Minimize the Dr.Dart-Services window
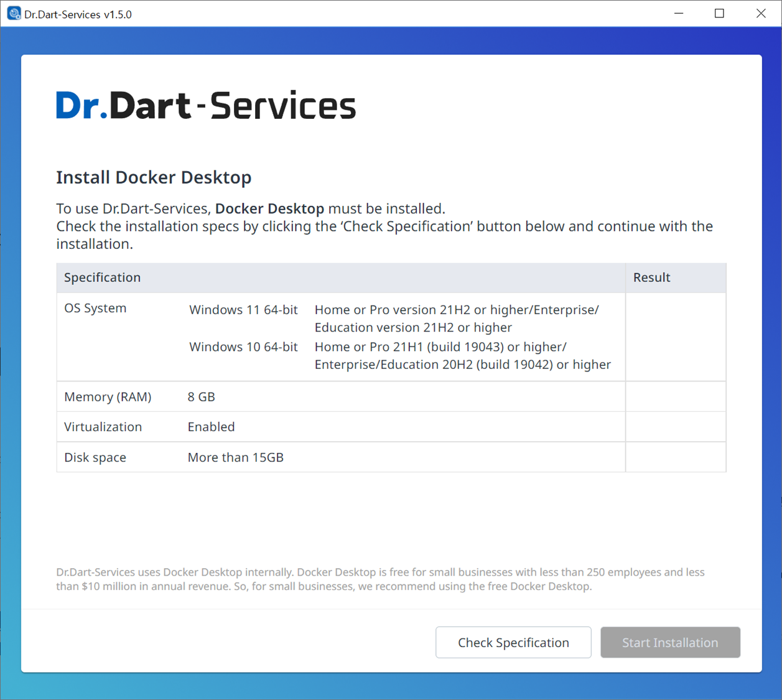Viewport: 782px width, 700px height. (679, 14)
